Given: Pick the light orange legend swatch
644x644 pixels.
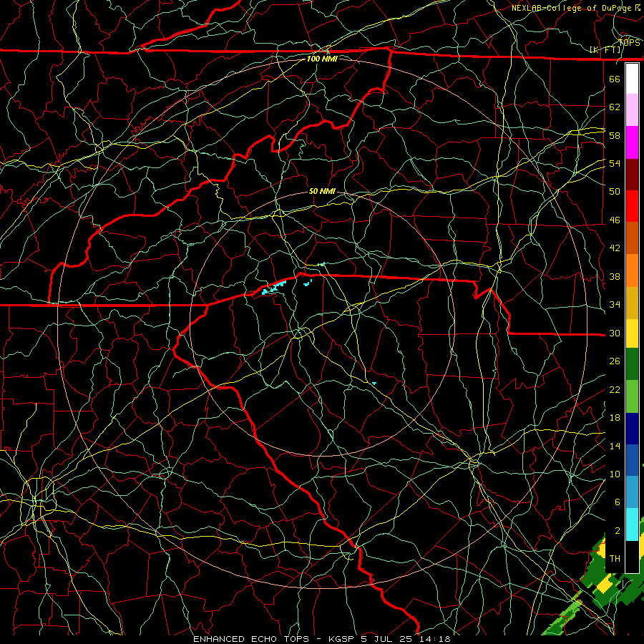Looking at the screenshot, I should (632, 270).
